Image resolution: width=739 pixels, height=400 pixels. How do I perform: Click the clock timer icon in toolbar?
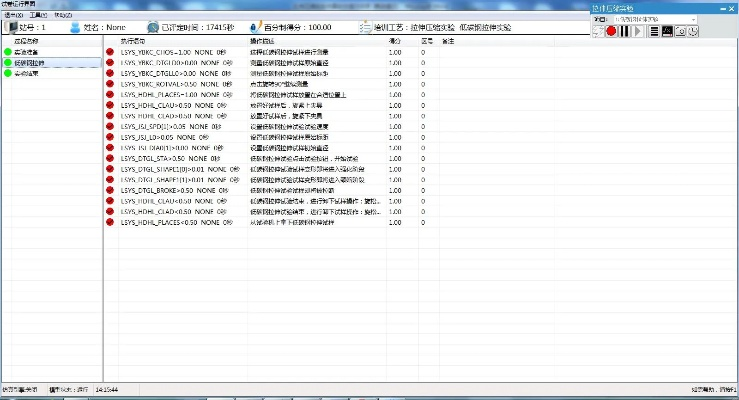pyautogui.click(x=694, y=32)
